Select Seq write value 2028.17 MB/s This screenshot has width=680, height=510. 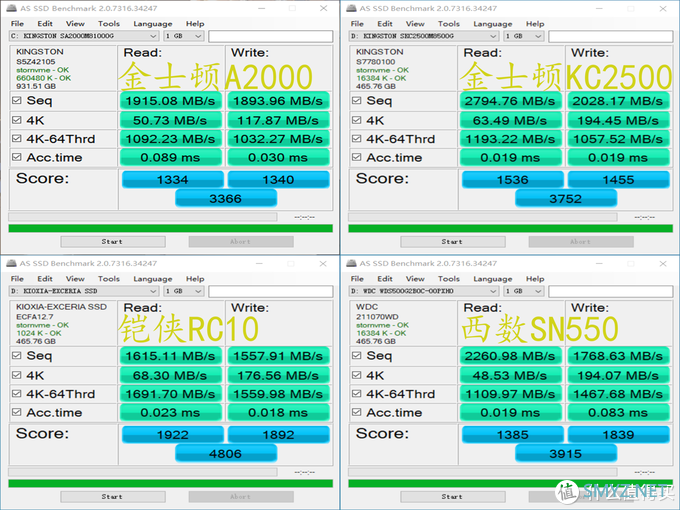tap(618, 101)
